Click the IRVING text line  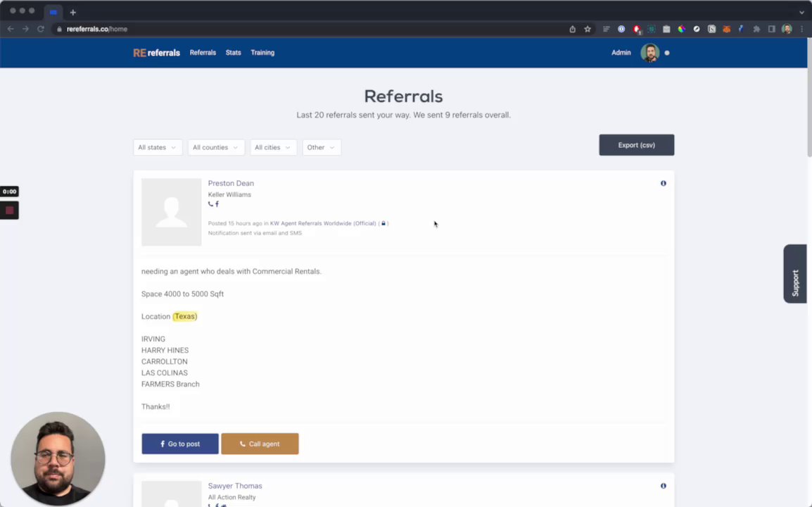153,339
